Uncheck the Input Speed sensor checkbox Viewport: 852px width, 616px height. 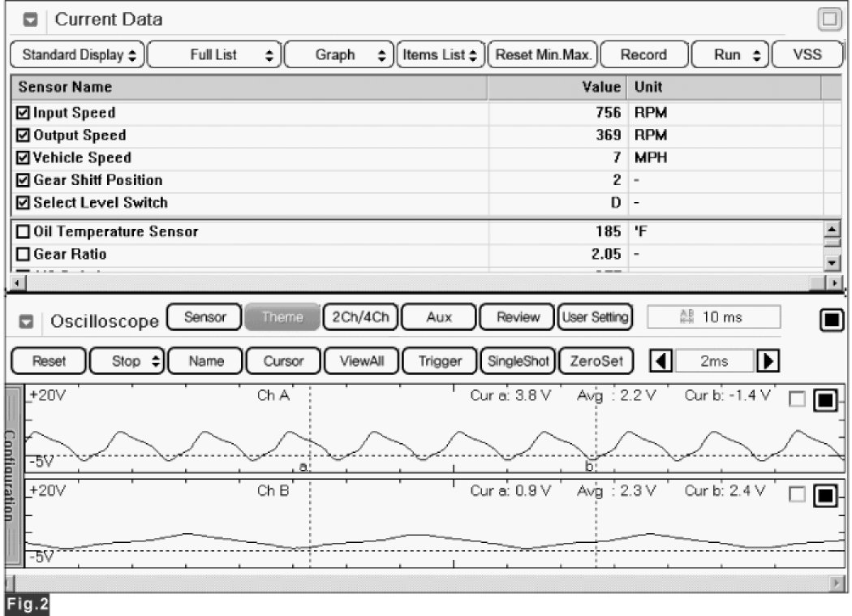point(23,113)
